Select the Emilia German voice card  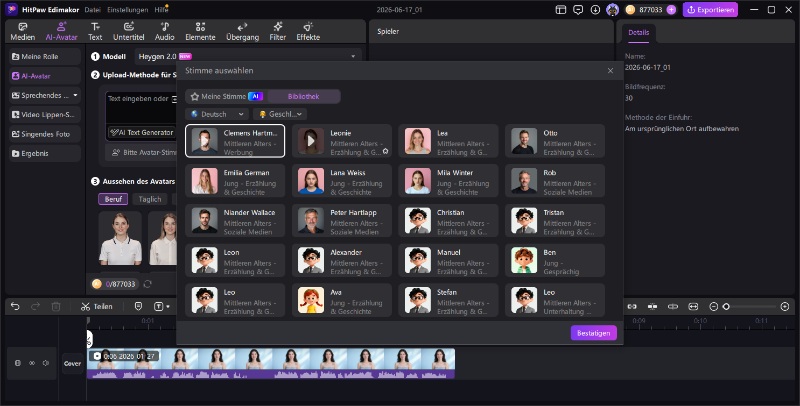pyautogui.click(x=235, y=181)
